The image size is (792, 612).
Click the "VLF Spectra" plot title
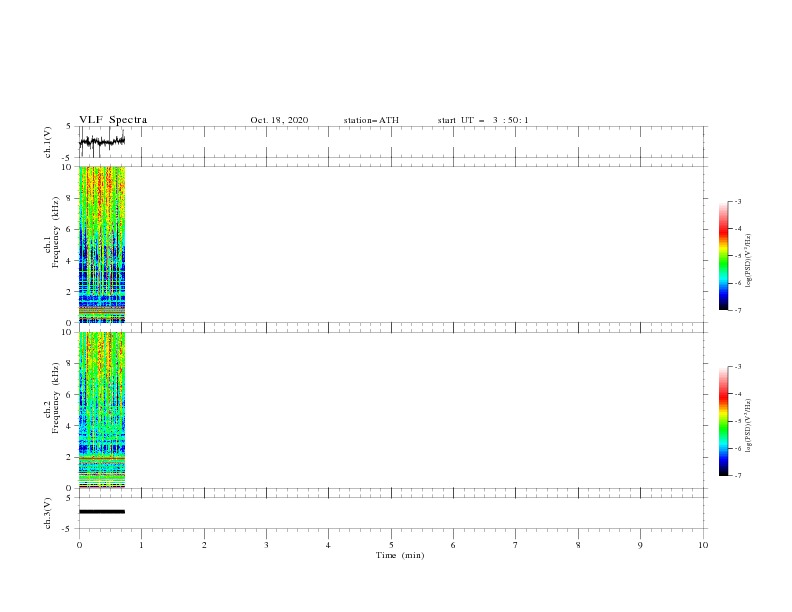point(113,120)
